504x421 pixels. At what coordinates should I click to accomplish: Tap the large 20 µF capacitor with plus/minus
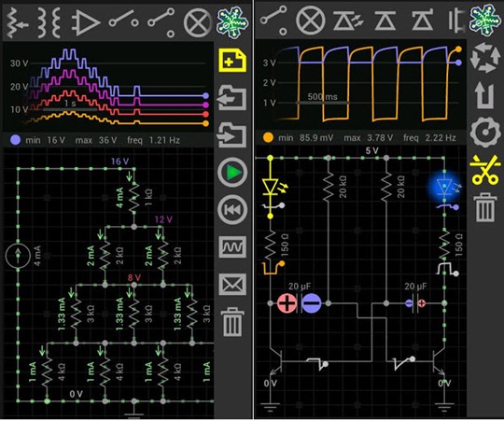pos(300,303)
